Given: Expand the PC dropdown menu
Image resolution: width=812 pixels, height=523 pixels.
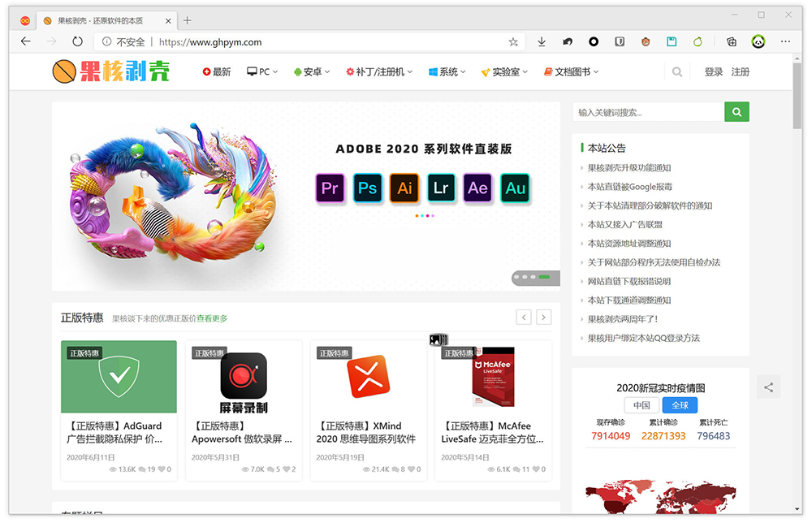Looking at the screenshot, I should click(x=261, y=71).
